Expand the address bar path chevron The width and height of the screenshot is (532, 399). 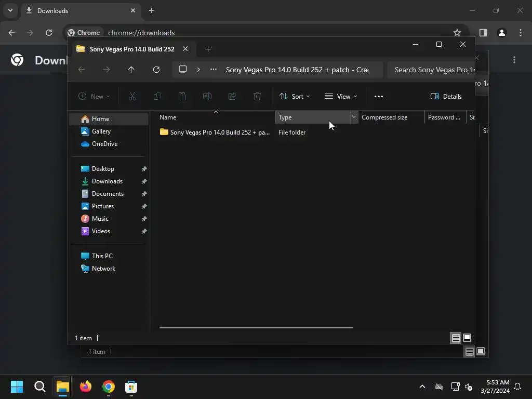coord(198,70)
